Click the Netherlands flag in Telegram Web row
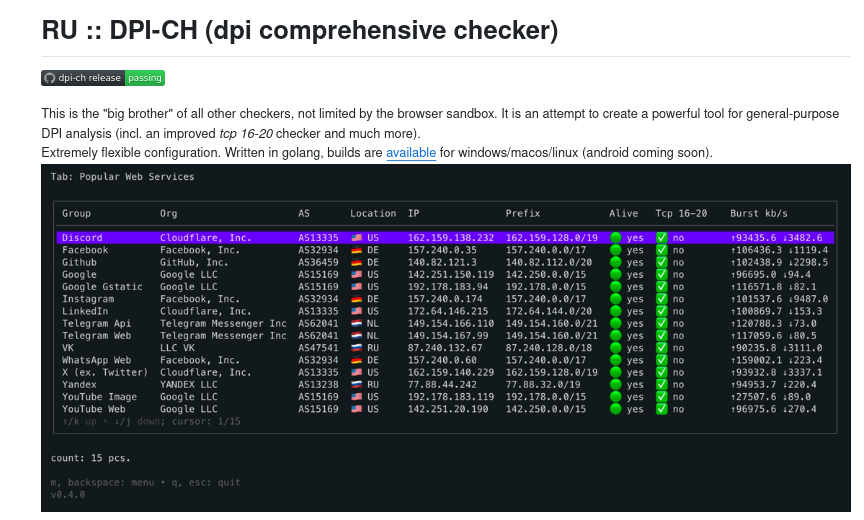The image size is (864, 520). (357, 335)
